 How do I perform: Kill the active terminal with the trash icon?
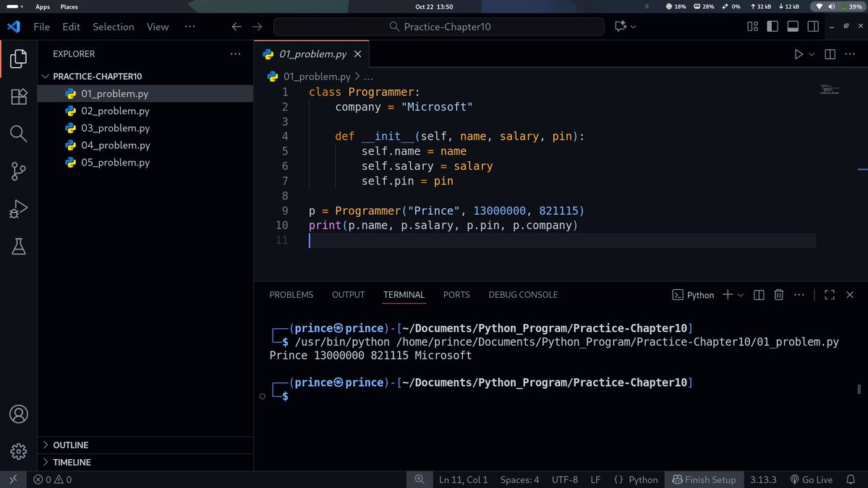point(778,295)
